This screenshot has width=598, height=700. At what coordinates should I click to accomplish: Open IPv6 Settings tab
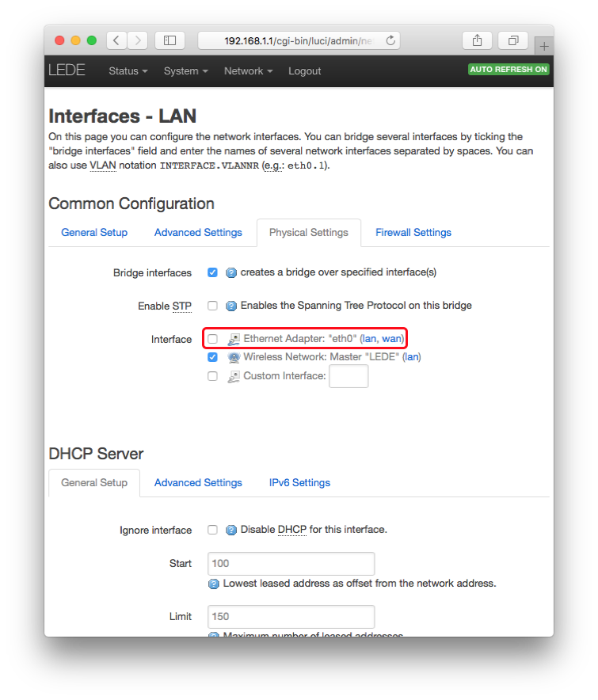(x=299, y=482)
